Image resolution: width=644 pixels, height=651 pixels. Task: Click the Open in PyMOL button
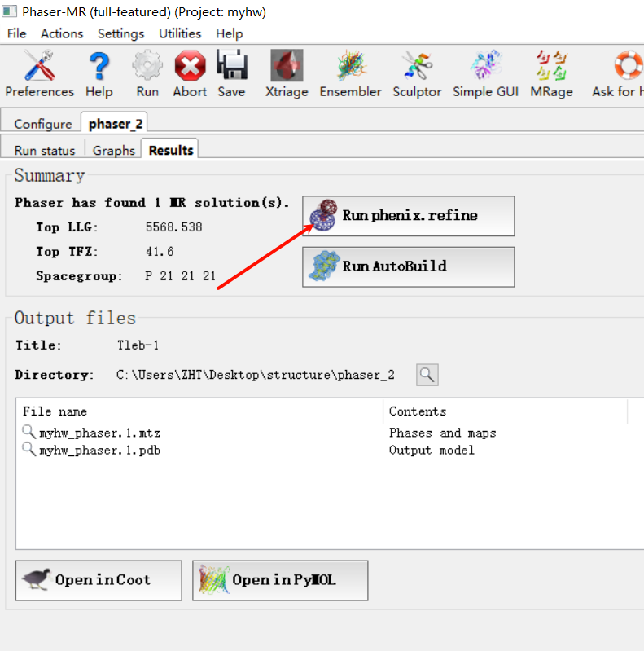(x=280, y=580)
